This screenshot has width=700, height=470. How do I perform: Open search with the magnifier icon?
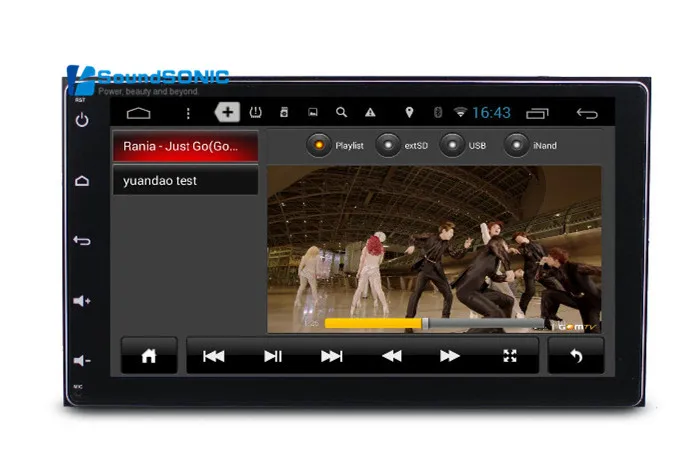[342, 112]
